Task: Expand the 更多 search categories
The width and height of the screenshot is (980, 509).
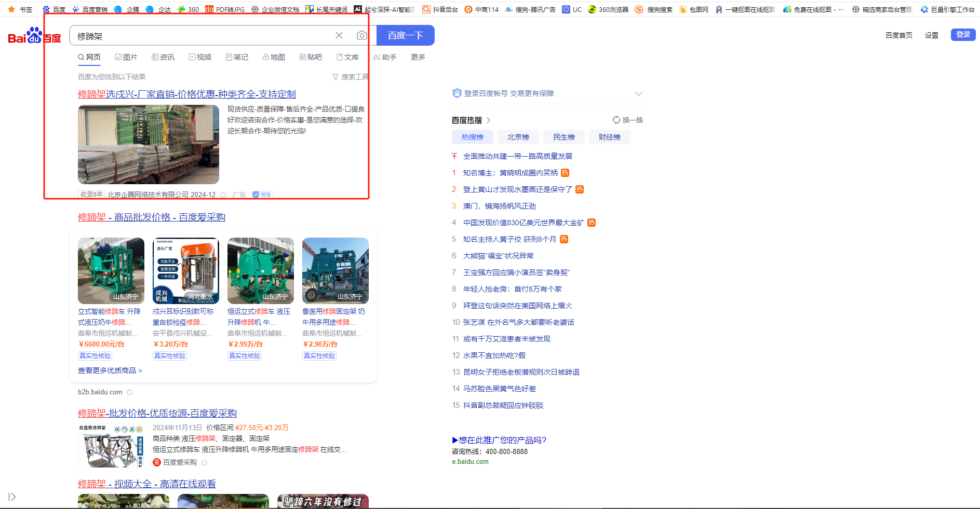Action: (418, 57)
